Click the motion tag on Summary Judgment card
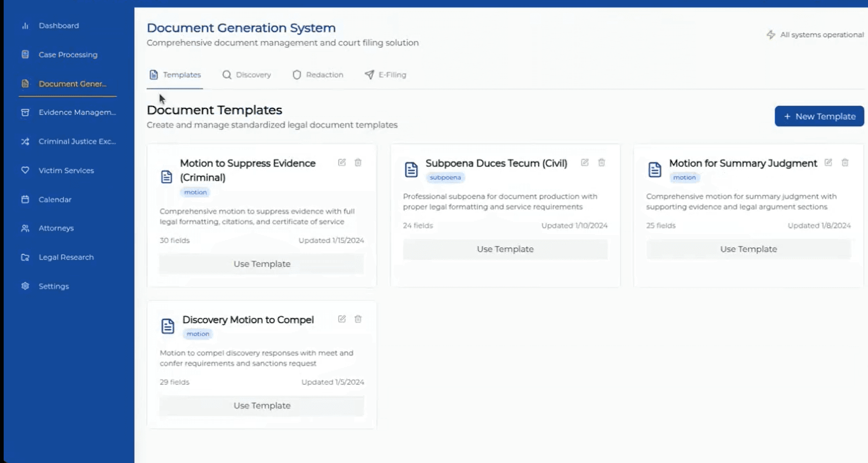The image size is (868, 463). (684, 177)
